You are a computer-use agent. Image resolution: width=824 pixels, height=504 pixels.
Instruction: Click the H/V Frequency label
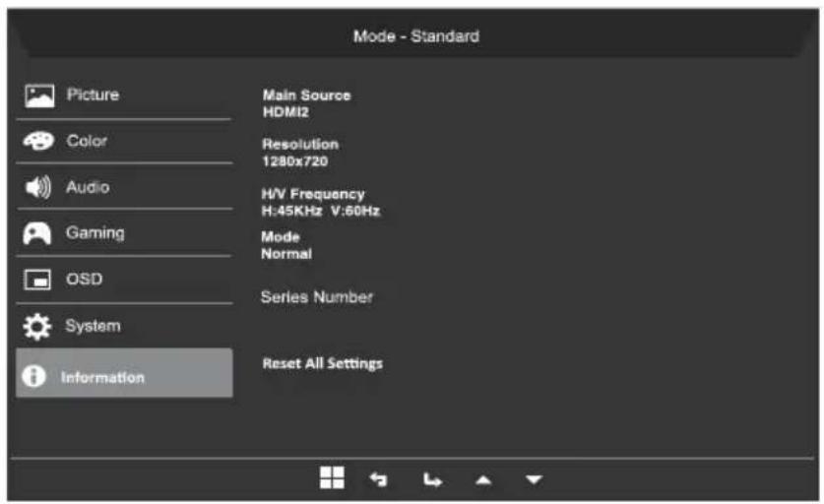point(313,194)
